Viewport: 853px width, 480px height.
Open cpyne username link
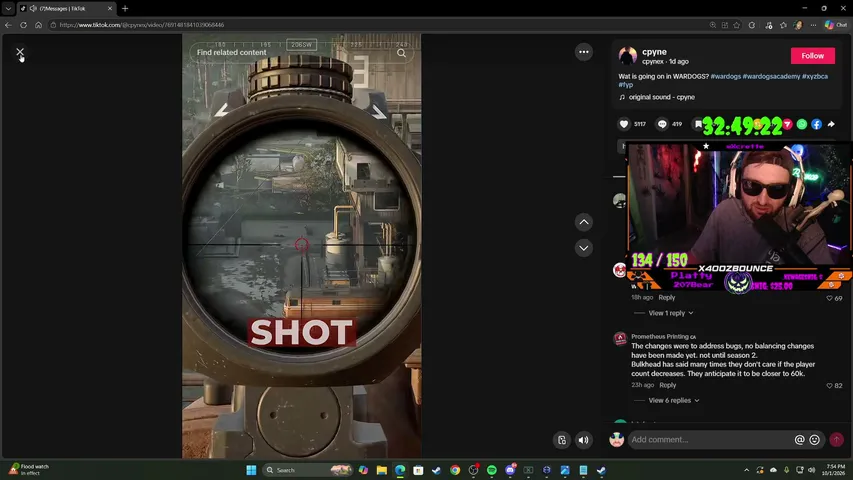[654, 52]
